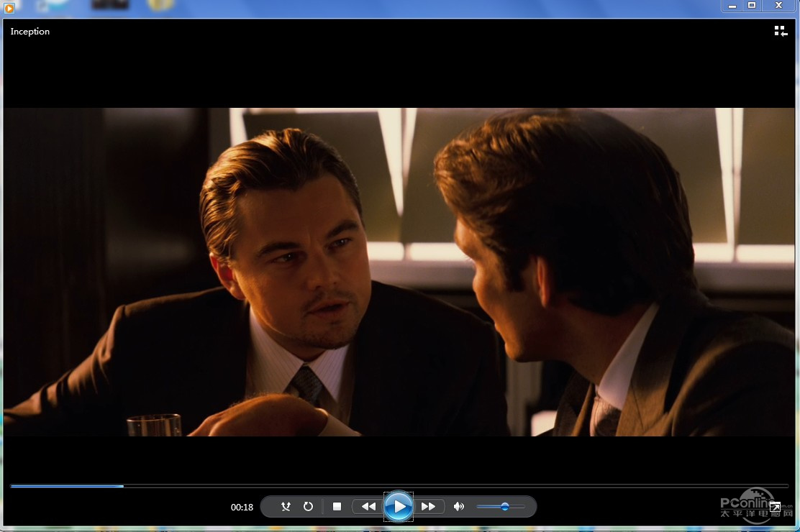This screenshot has height=532, width=800.
Task: Mute the player's sound
Action: click(x=459, y=507)
